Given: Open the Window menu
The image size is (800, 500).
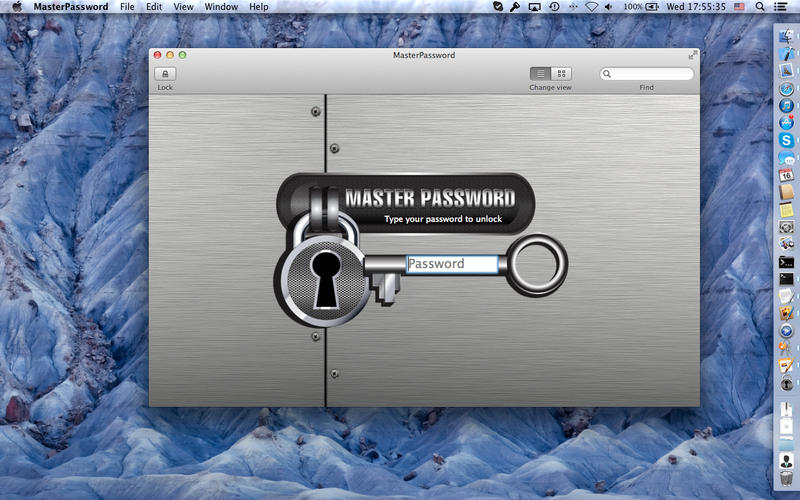Looking at the screenshot, I should click(x=221, y=7).
